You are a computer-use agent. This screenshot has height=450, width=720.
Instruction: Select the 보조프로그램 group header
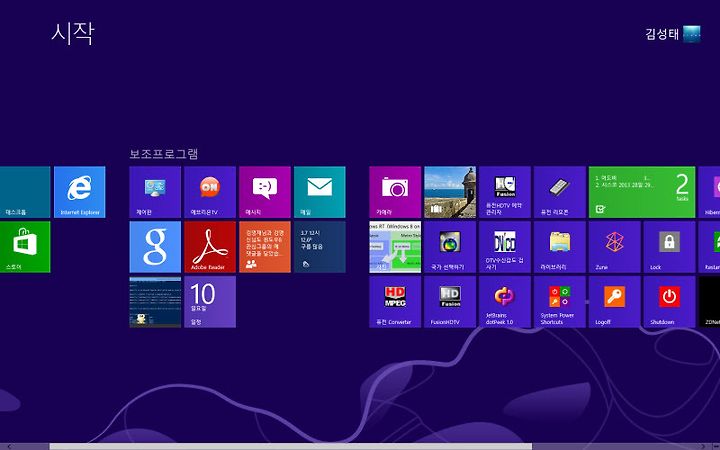163,153
